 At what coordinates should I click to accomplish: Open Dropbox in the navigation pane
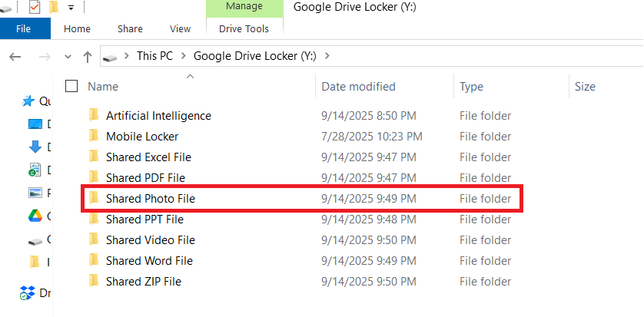coord(28,292)
